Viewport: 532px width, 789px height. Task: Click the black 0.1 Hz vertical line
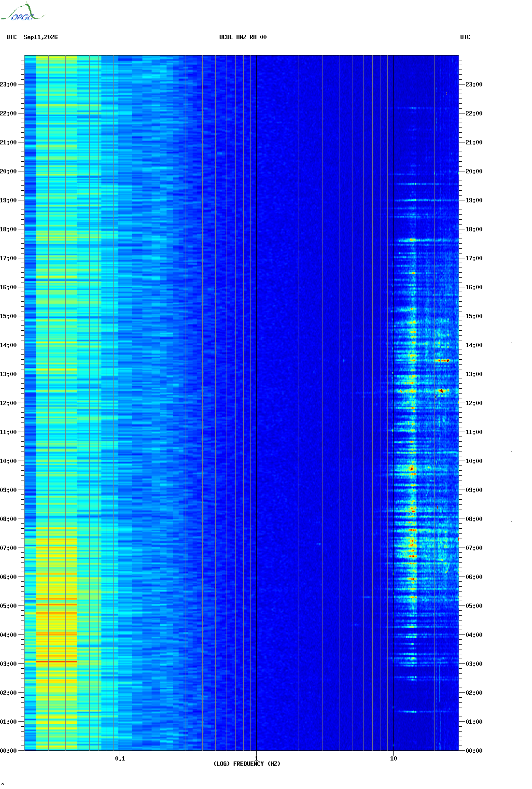[x=120, y=403]
